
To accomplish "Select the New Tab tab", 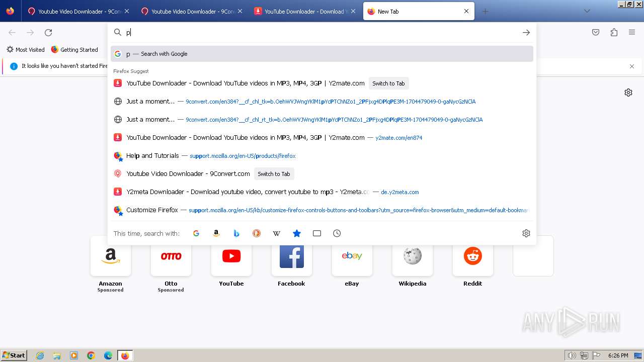I will pos(419,11).
